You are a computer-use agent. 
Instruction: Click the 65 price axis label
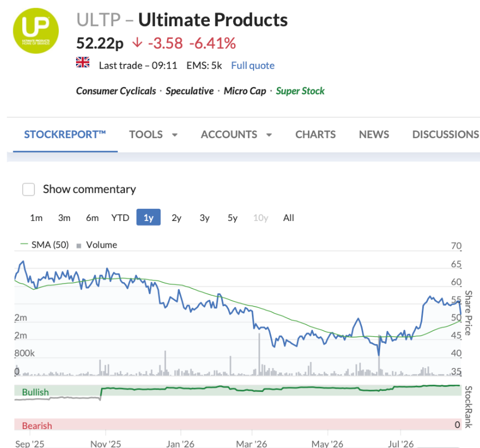coord(456,264)
